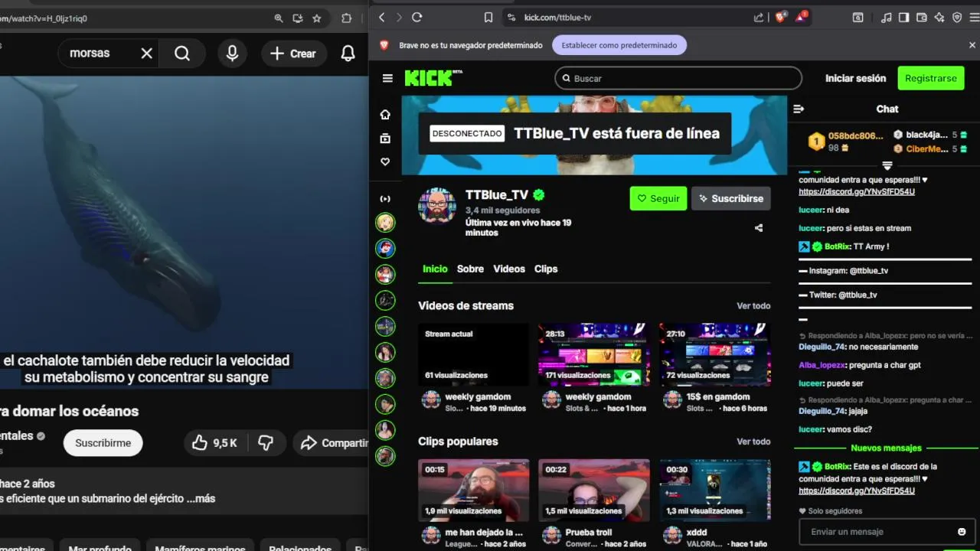Open extensions puzzle icon in YouTube browser
Image resolution: width=980 pixels, height=551 pixels.
pos(347,18)
